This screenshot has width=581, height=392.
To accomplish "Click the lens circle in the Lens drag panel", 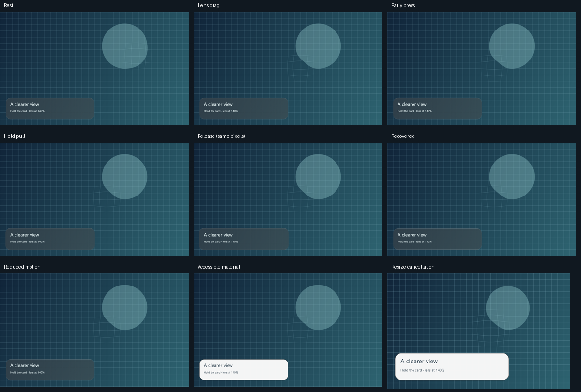I will coord(318,46).
